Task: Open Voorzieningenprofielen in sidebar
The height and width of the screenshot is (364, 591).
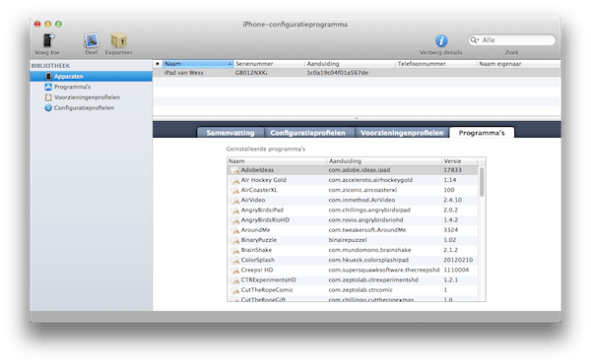Action: tap(87, 97)
